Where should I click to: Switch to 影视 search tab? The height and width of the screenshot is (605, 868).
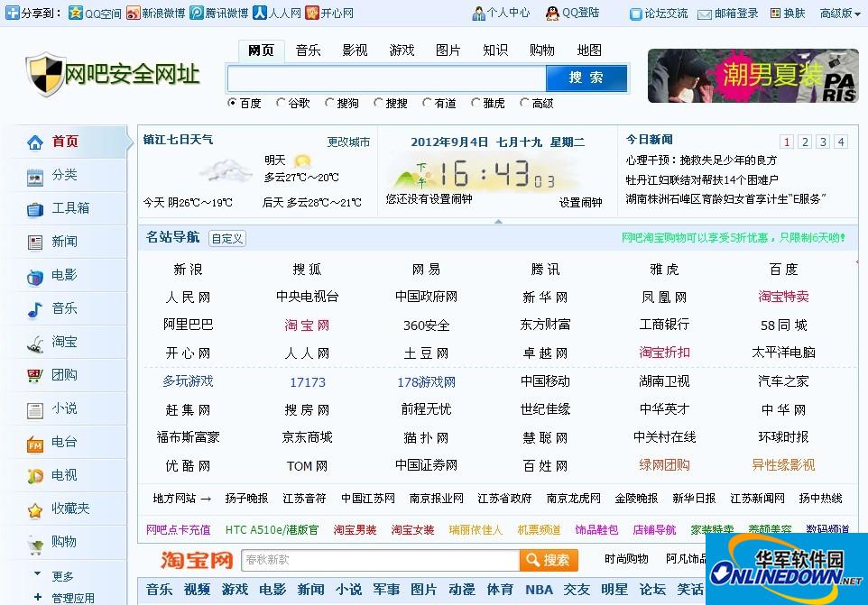[355, 50]
